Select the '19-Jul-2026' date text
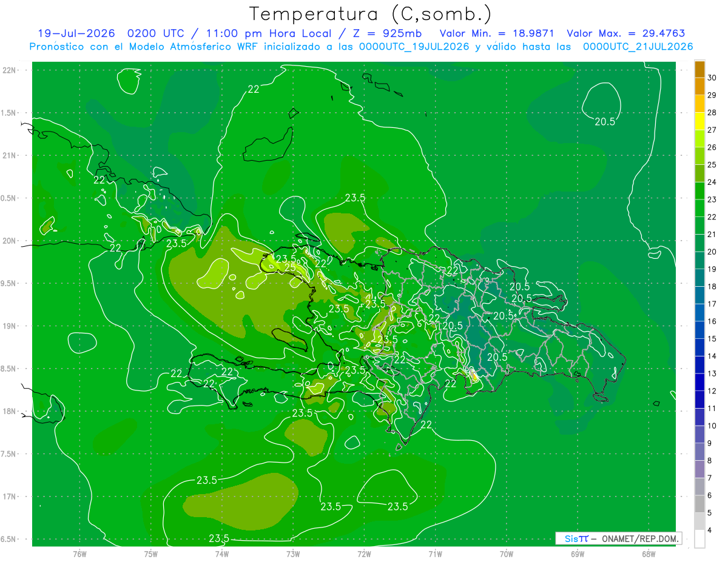 [x=78, y=33]
